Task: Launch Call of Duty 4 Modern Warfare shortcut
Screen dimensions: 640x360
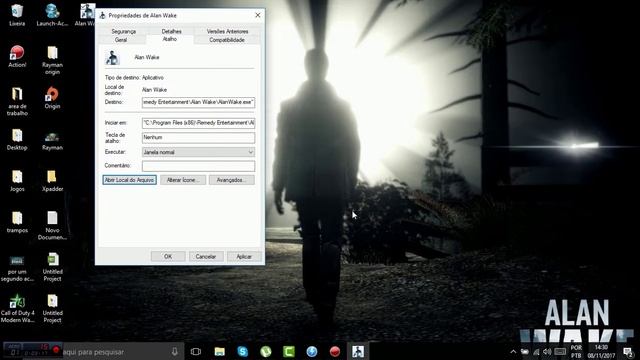Action: click(18, 309)
